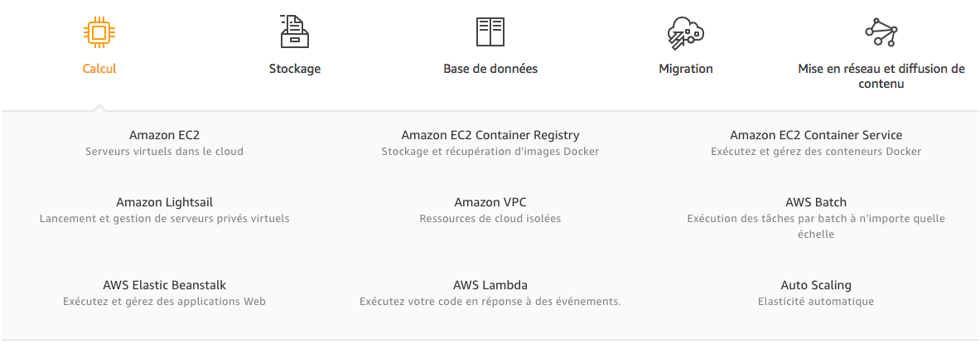
Task: Click the Stockage file drawer icon
Action: 294,31
